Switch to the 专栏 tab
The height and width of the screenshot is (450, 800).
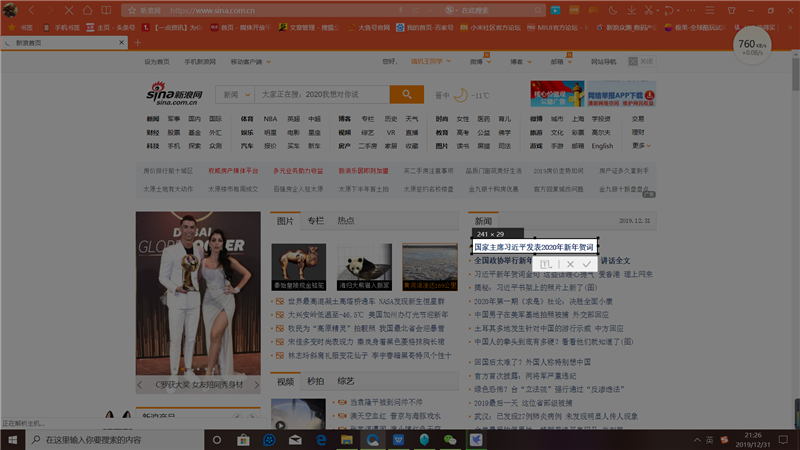coord(315,221)
